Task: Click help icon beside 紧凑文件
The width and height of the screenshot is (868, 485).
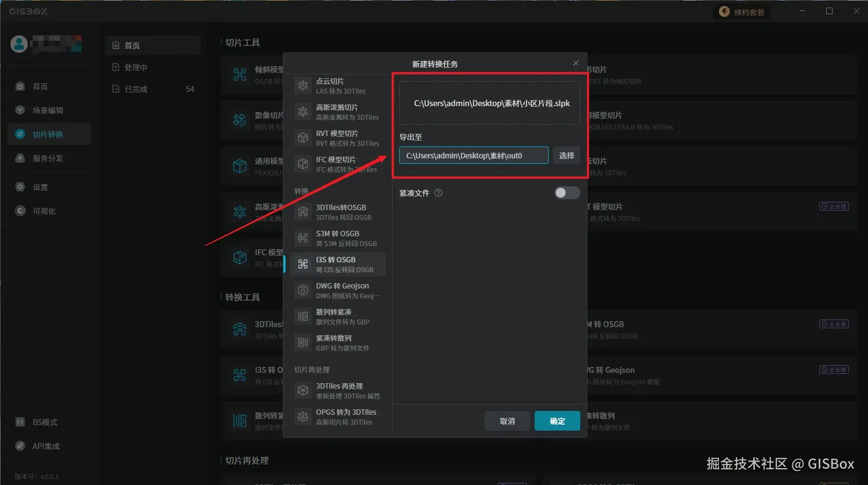Action: [438, 193]
